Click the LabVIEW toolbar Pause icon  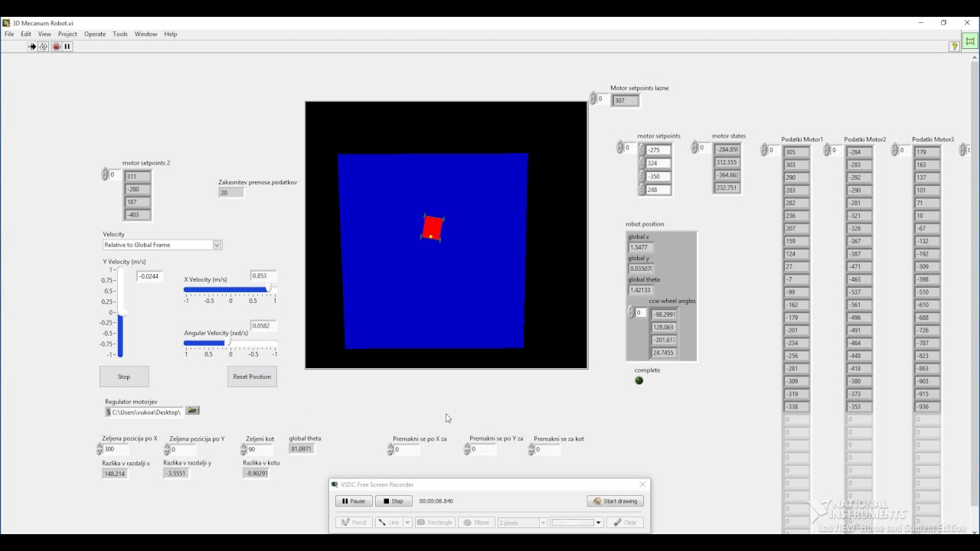(67, 47)
